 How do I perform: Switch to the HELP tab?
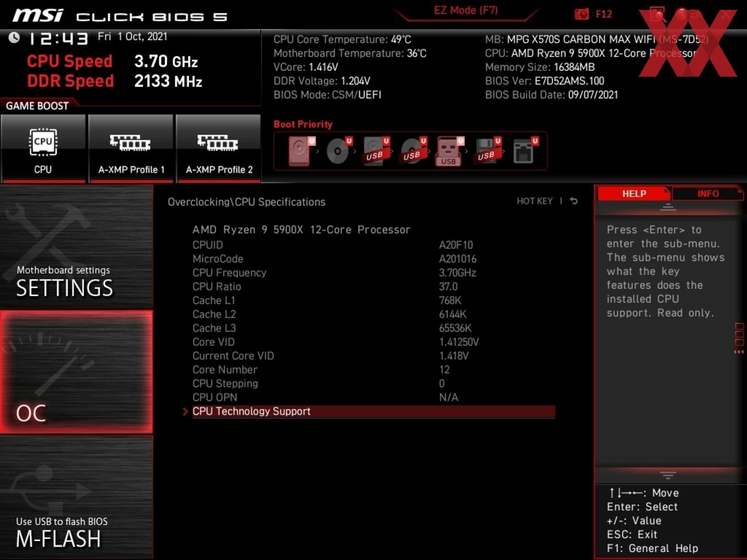tap(634, 194)
